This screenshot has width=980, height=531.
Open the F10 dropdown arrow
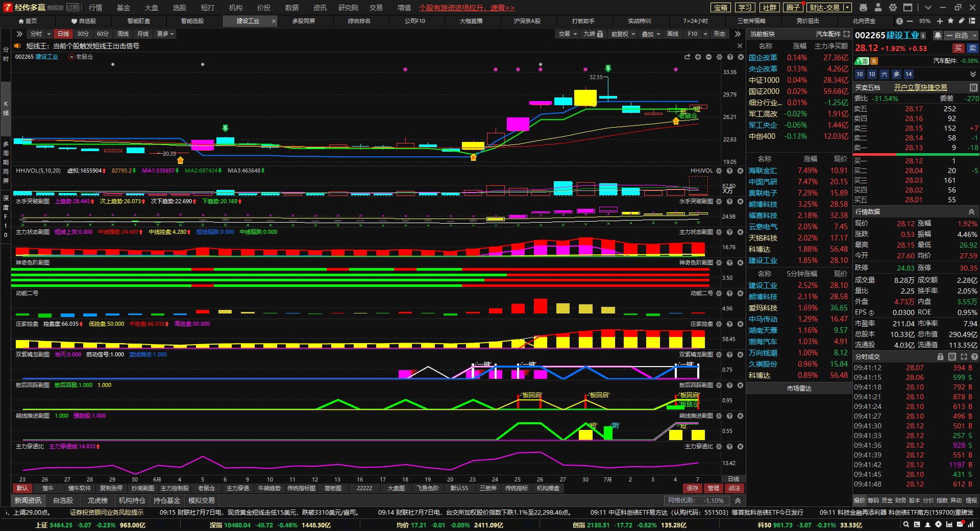point(705,34)
